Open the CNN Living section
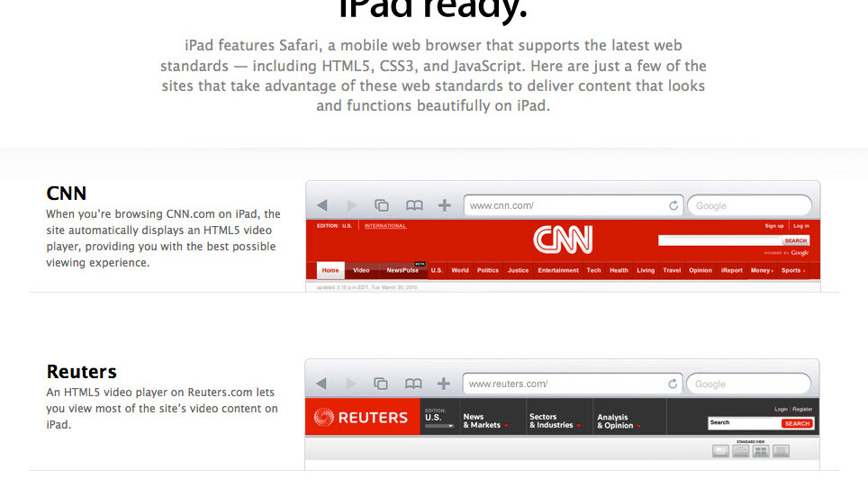The image size is (868, 488). pos(646,270)
